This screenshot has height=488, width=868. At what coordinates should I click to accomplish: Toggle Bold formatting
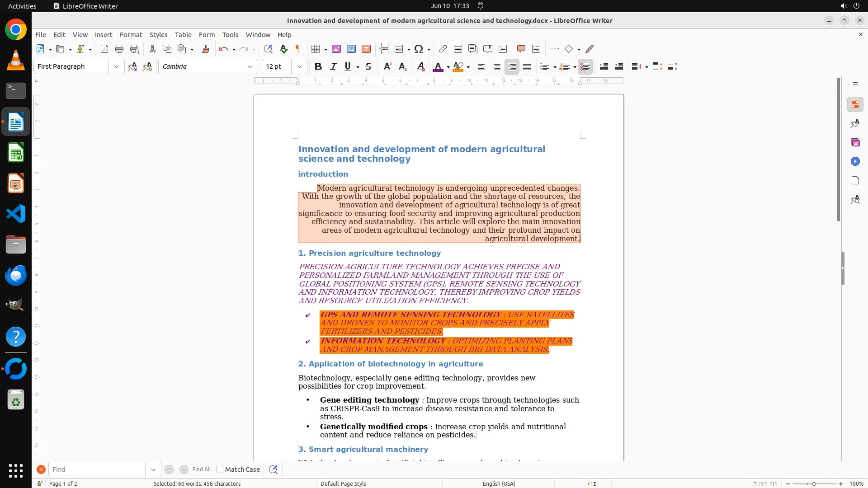click(318, 67)
